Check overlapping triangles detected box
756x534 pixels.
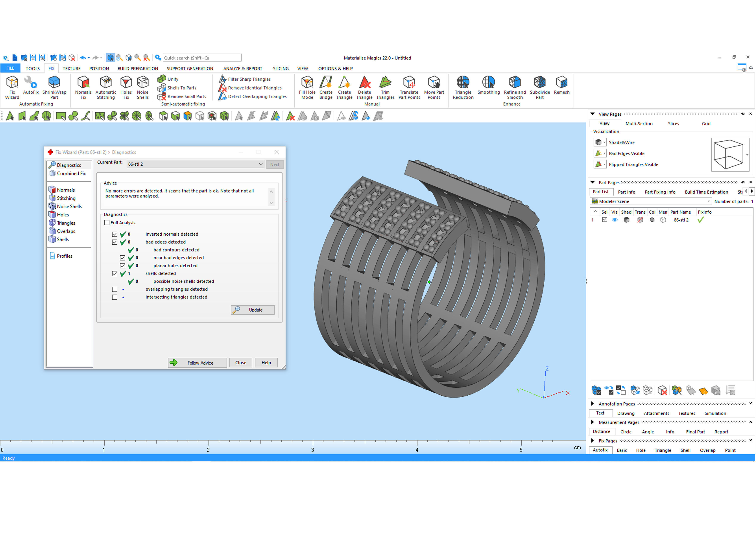coord(115,290)
